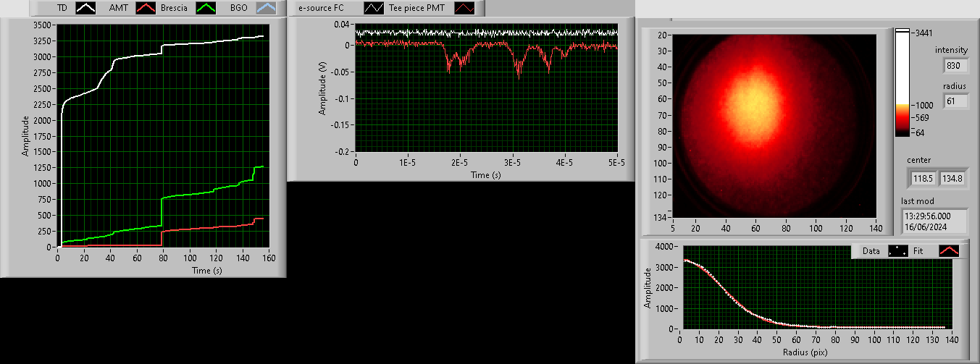Click the center Y value 134.8
Screen dimensions: 980x364
[951, 177]
